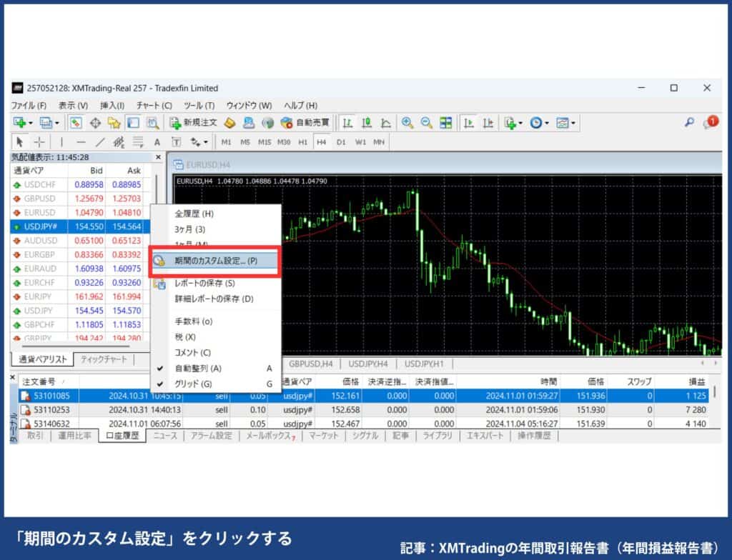Switch to GBPUSD,H4 chart tab
The width and height of the screenshot is (732, 560).
pos(310,364)
